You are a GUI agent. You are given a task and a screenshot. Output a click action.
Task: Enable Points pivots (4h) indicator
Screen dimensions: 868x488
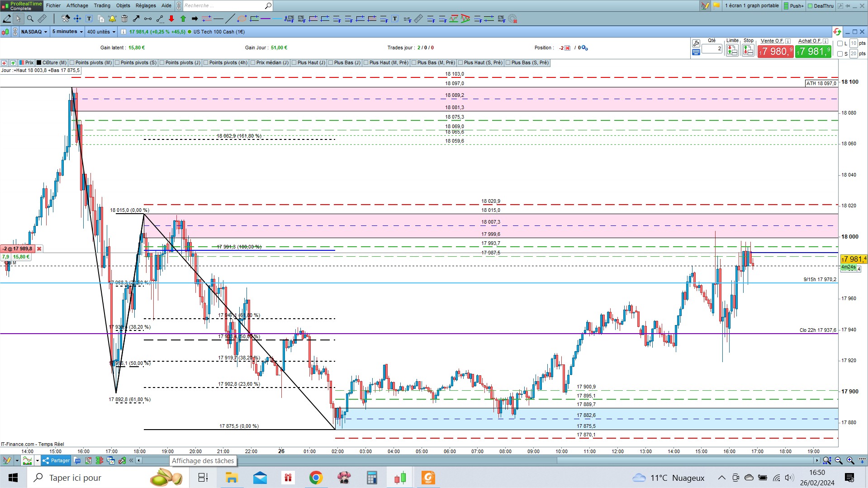point(206,63)
